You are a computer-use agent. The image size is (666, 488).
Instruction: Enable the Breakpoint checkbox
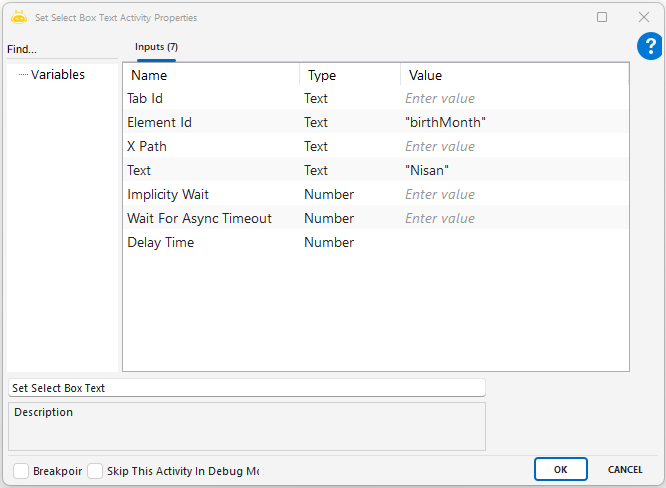tap(21, 470)
